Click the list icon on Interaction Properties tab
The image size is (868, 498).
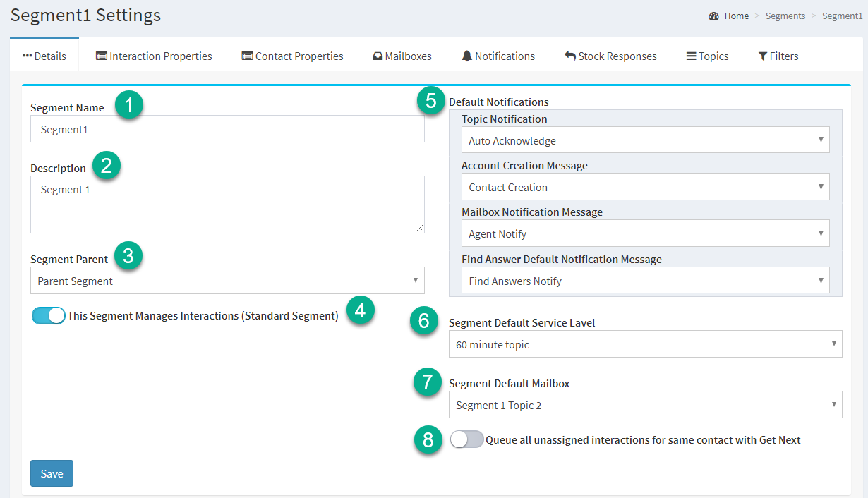pyautogui.click(x=102, y=56)
